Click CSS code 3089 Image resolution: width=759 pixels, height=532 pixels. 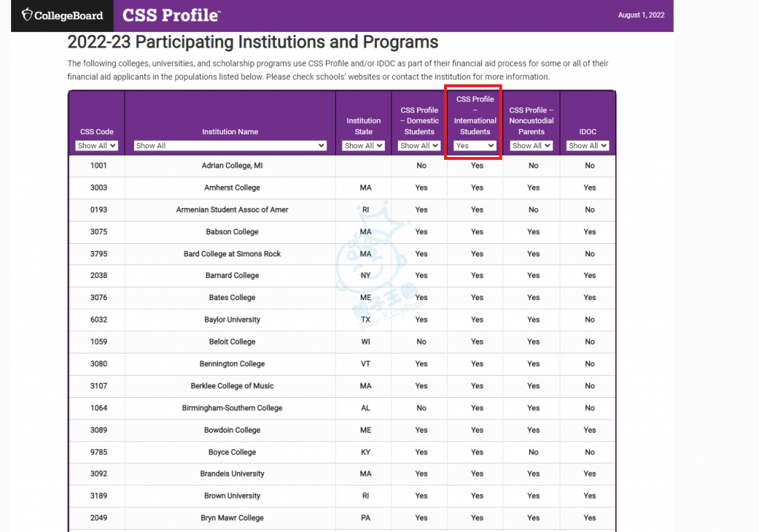[x=99, y=430]
